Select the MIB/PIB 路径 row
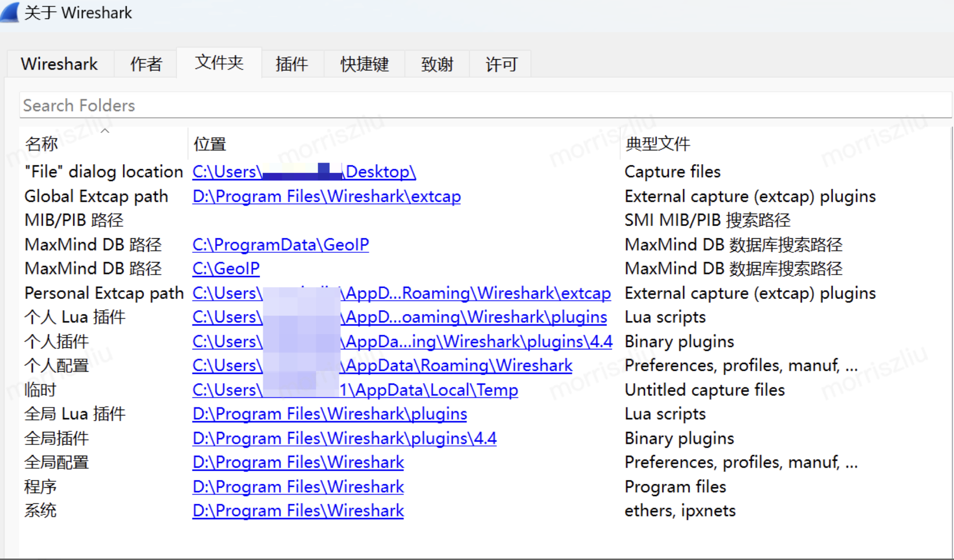954x560 pixels. coord(74,220)
